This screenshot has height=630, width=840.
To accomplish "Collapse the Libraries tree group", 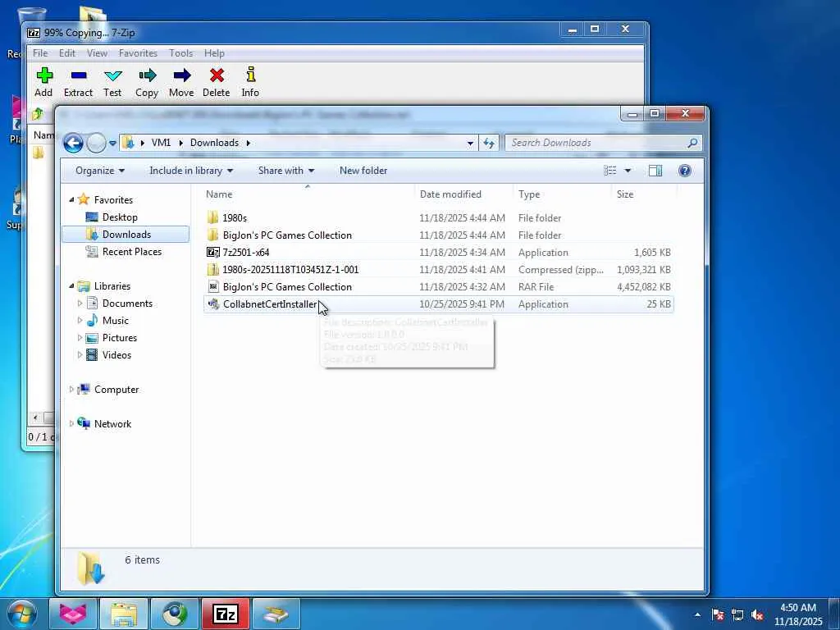I will coord(71,285).
